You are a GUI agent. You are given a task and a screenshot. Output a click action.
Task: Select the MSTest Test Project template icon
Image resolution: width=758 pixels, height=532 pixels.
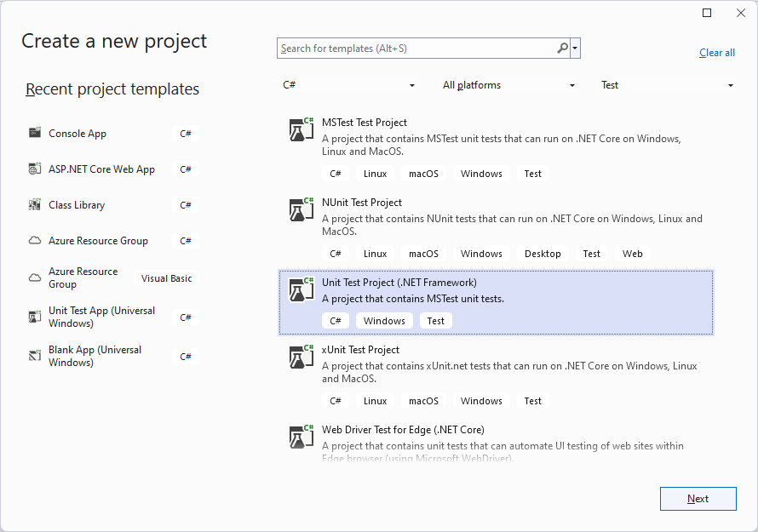pos(301,129)
